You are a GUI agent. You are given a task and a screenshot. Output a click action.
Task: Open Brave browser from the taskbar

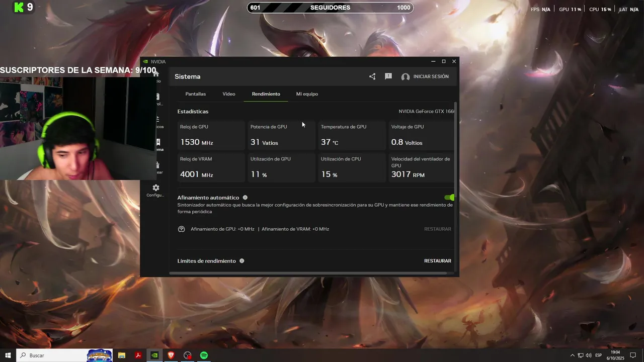pos(171,355)
